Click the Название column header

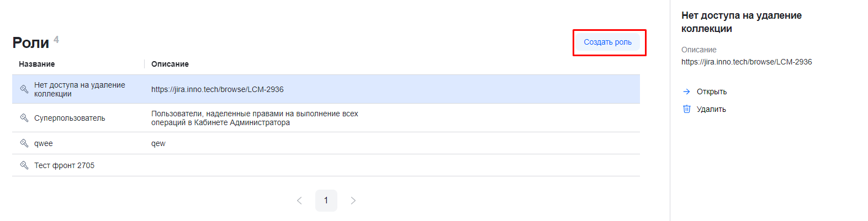coord(37,64)
